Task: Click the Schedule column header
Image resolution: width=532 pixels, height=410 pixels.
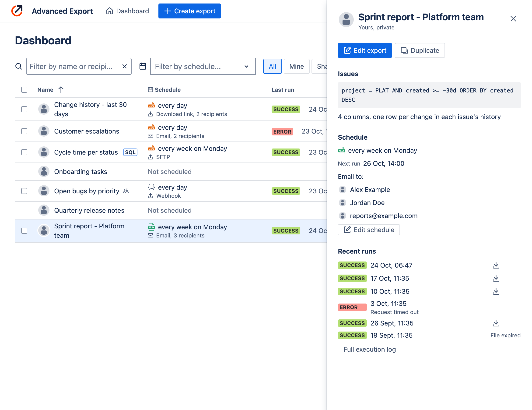Action: [164, 90]
